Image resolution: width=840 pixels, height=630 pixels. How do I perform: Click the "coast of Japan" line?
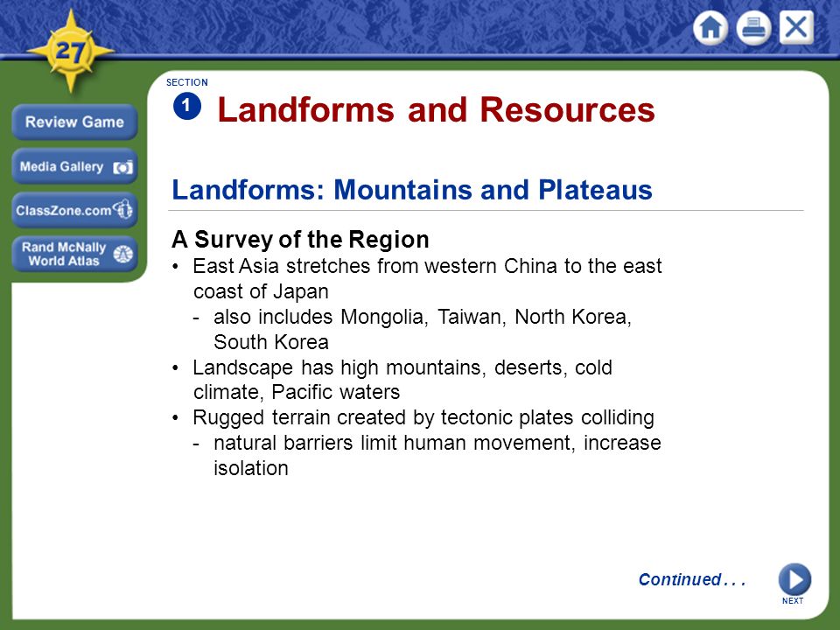pyautogui.click(x=261, y=291)
